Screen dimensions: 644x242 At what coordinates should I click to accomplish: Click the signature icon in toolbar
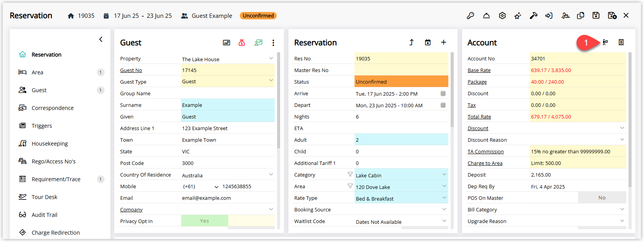click(x=565, y=15)
